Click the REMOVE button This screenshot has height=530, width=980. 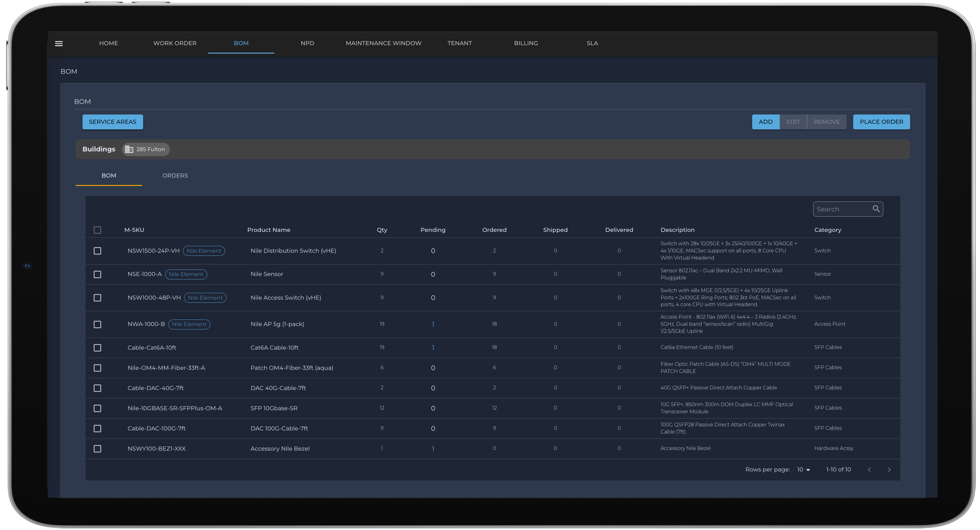pos(826,122)
